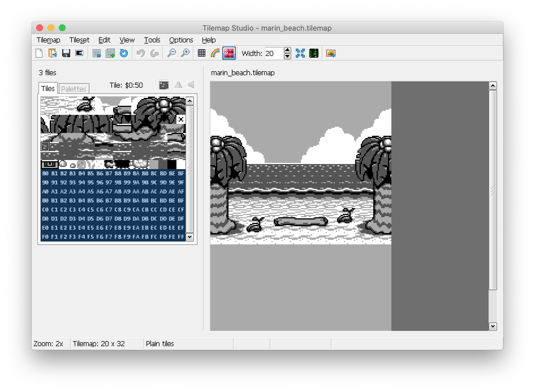
Task: Click the horizontal flip icon beside the tile label
Action: pos(178,85)
